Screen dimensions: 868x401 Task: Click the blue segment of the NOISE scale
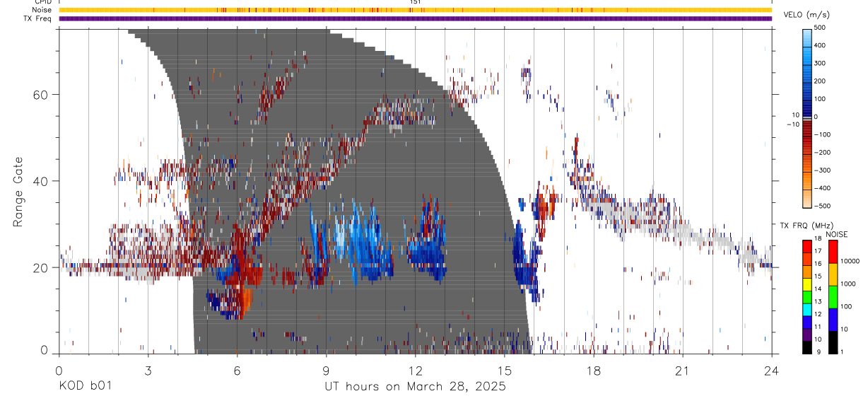[833, 320]
